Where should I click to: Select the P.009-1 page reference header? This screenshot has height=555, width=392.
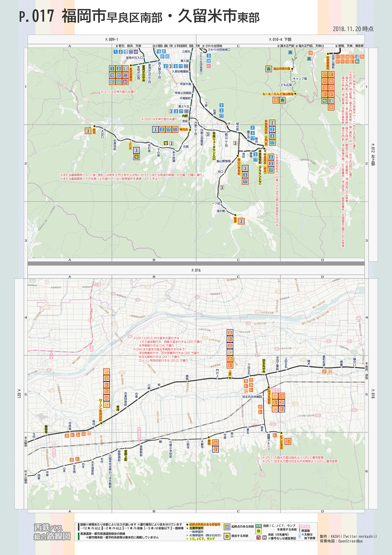[112, 39]
